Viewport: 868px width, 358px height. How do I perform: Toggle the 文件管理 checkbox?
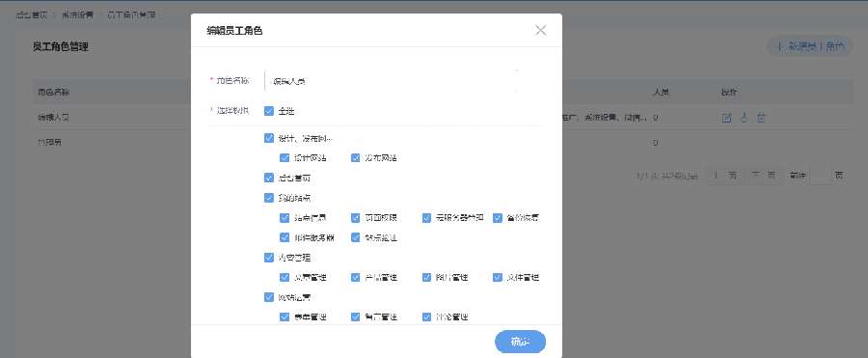(497, 277)
